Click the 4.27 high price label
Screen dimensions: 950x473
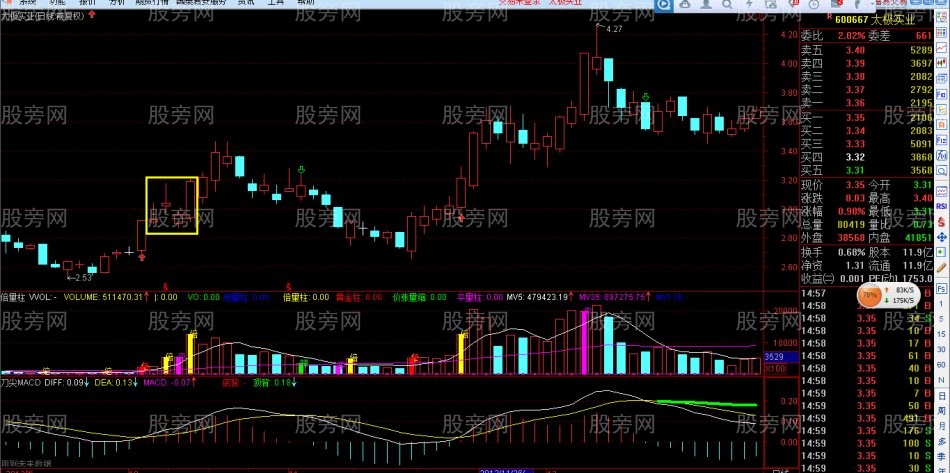click(x=613, y=28)
